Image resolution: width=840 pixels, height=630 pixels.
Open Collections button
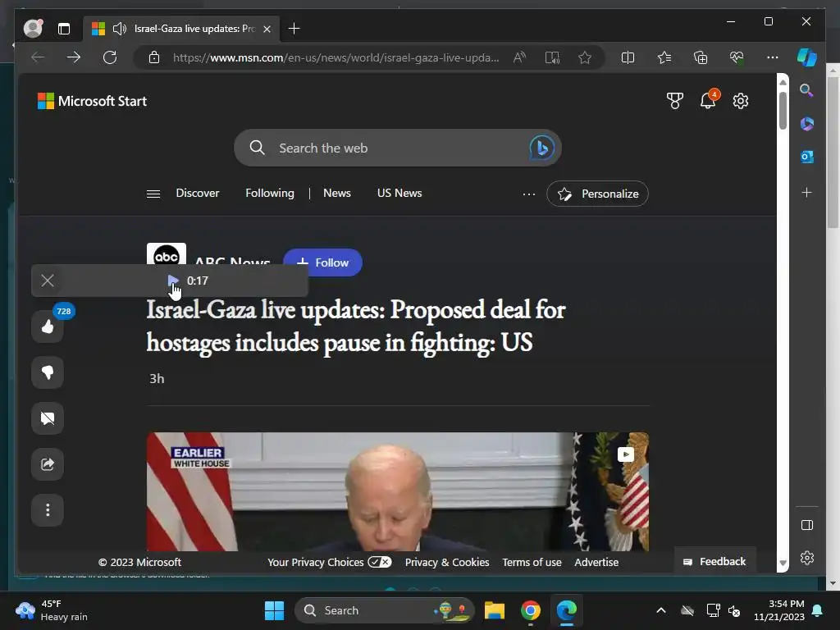pos(701,57)
